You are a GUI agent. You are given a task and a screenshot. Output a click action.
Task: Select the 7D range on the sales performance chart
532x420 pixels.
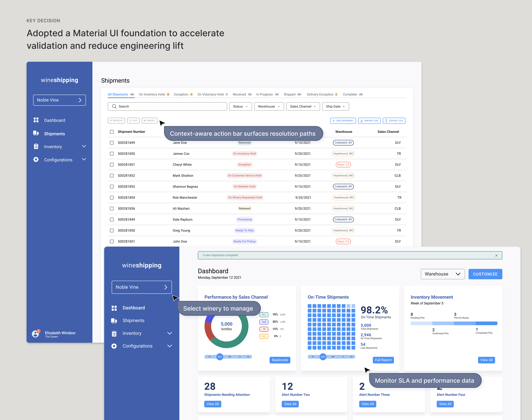[209, 357]
